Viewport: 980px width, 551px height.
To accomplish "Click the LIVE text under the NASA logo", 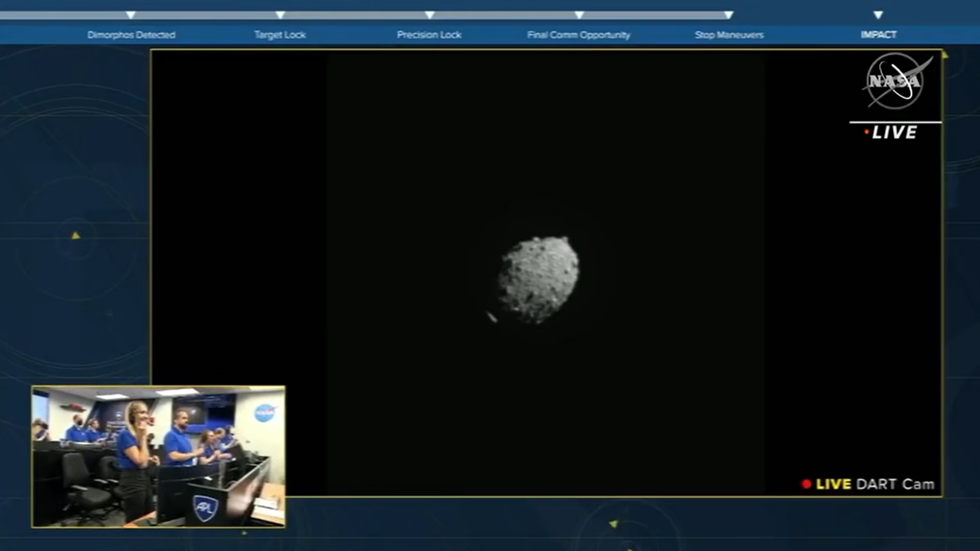I will [894, 132].
